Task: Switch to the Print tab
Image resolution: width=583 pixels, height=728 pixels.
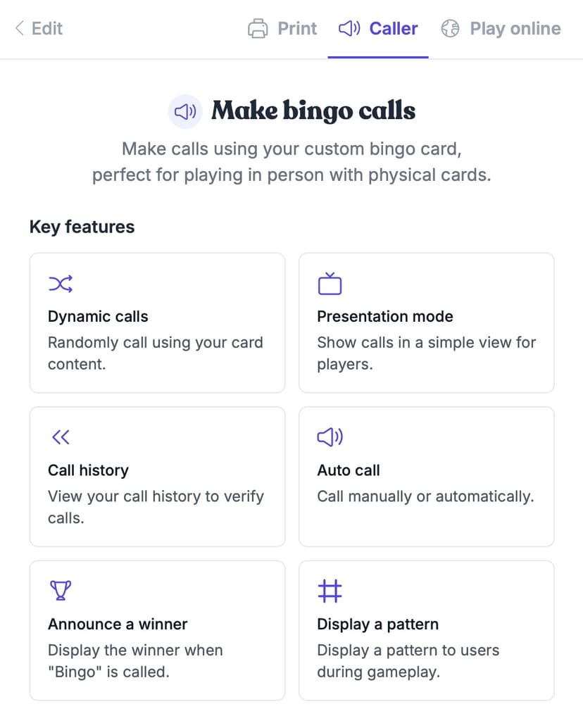Action: click(x=282, y=29)
